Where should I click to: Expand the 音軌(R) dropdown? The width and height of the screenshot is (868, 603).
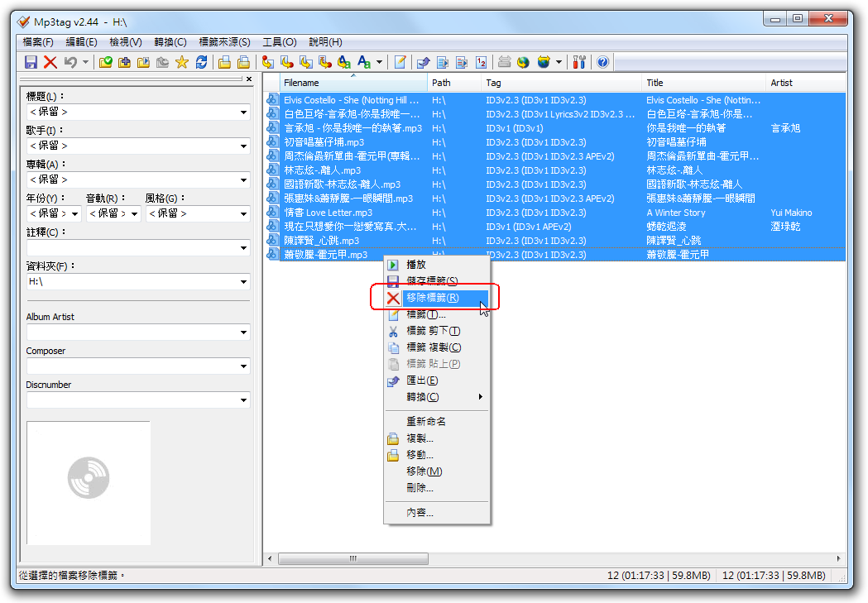pyautogui.click(x=135, y=213)
